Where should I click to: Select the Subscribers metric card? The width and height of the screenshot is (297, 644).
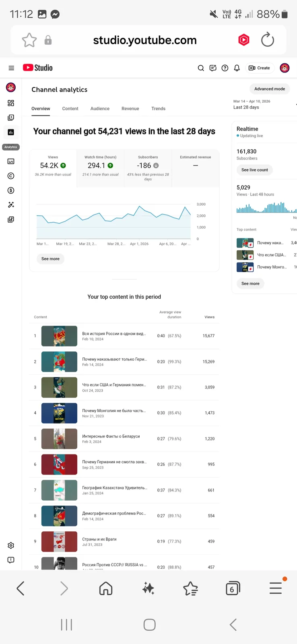(148, 168)
